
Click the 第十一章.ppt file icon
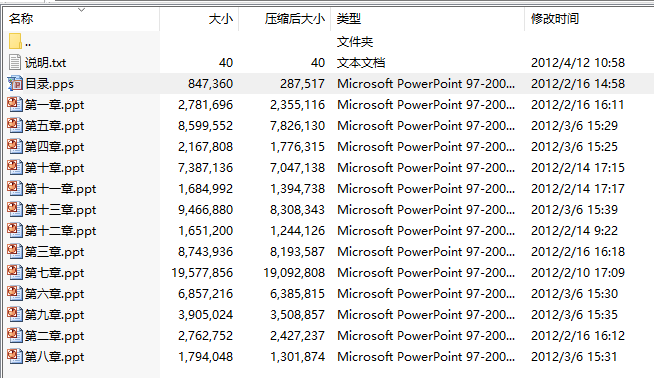click(x=15, y=188)
